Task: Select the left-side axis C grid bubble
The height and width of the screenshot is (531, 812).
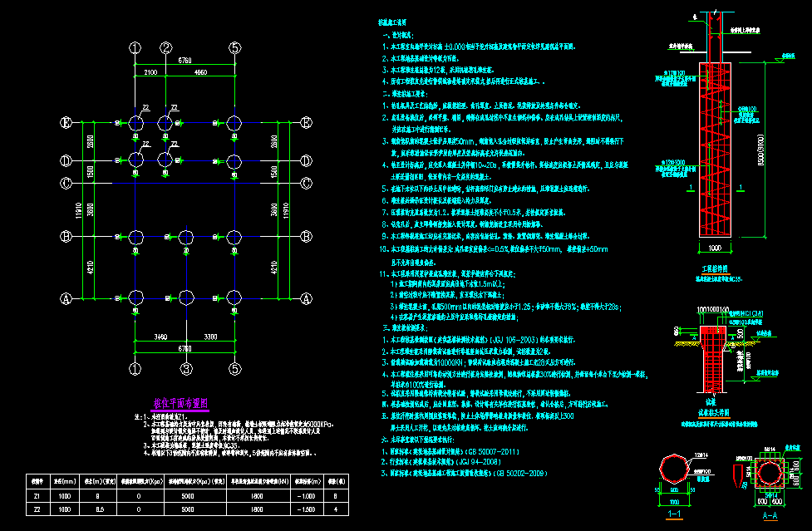Action: click(66, 183)
